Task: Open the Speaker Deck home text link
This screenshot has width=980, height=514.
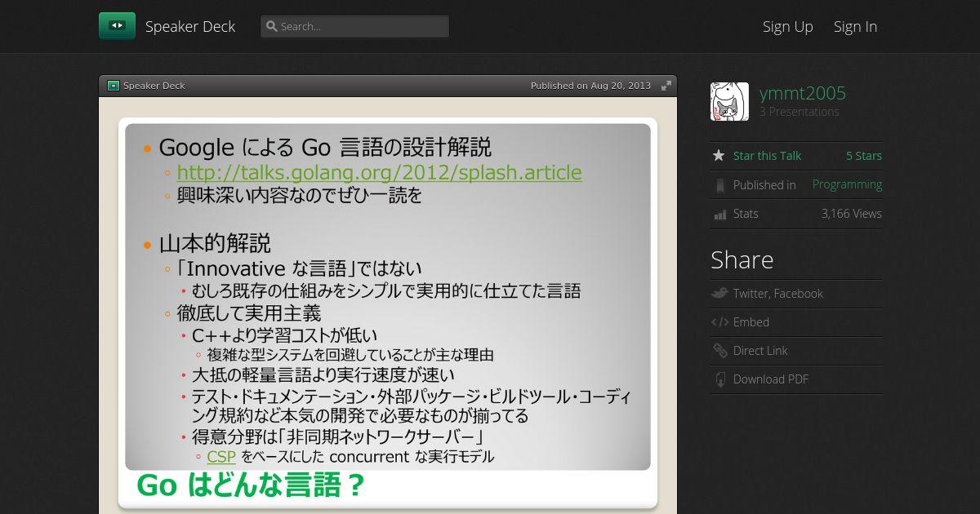Action: click(x=190, y=26)
